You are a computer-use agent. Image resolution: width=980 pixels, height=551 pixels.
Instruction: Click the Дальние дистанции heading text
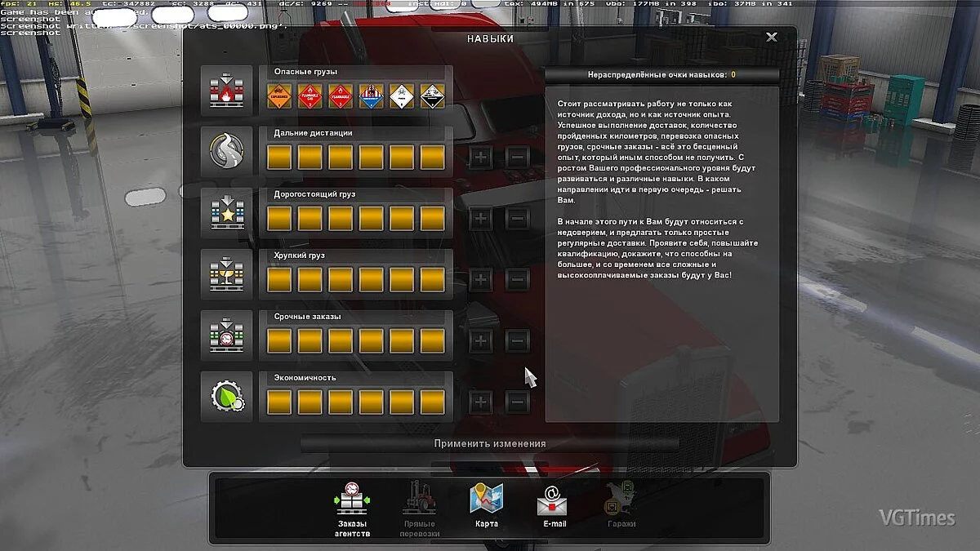pos(313,133)
